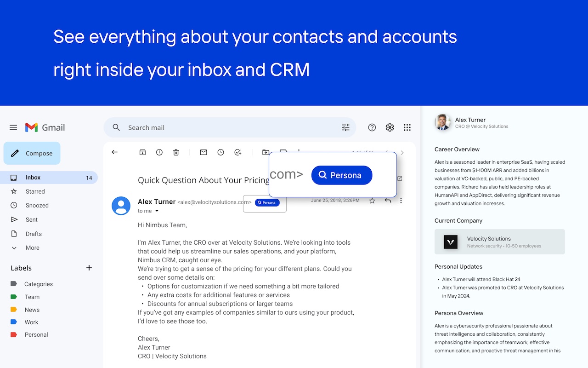This screenshot has height=368, width=588.
Task: Open the Gmail main menu hamburger
Action: click(13, 127)
